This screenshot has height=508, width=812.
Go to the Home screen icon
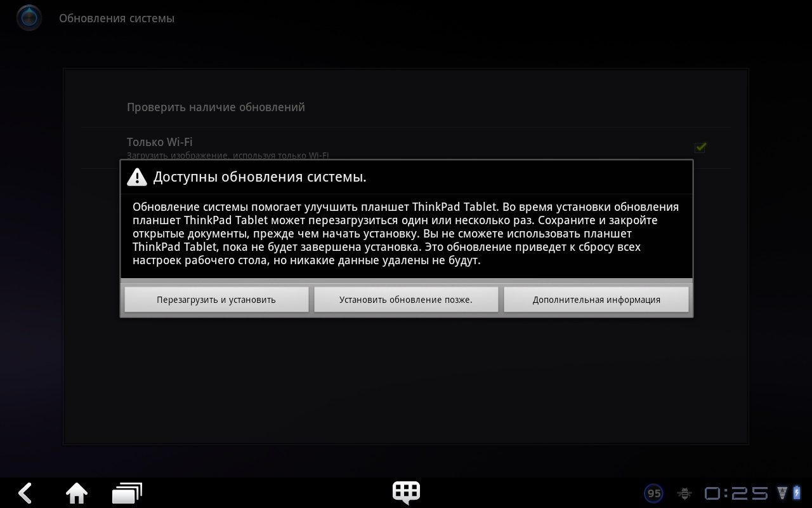pos(77,493)
